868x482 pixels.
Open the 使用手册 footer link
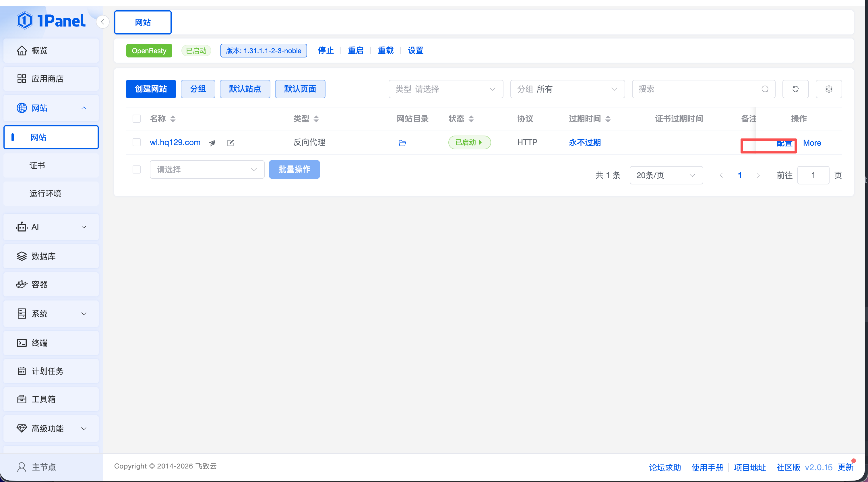pos(707,468)
